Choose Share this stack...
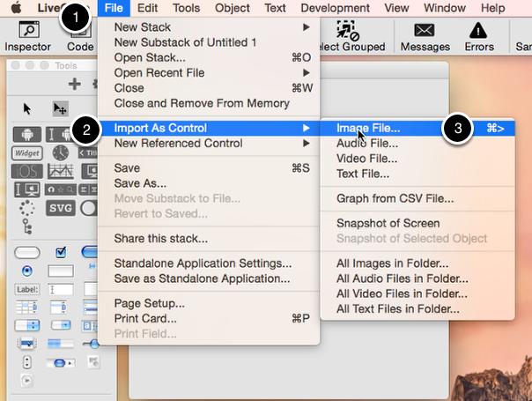Viewport: 532px width, 401px height. (x=209, y=238)
